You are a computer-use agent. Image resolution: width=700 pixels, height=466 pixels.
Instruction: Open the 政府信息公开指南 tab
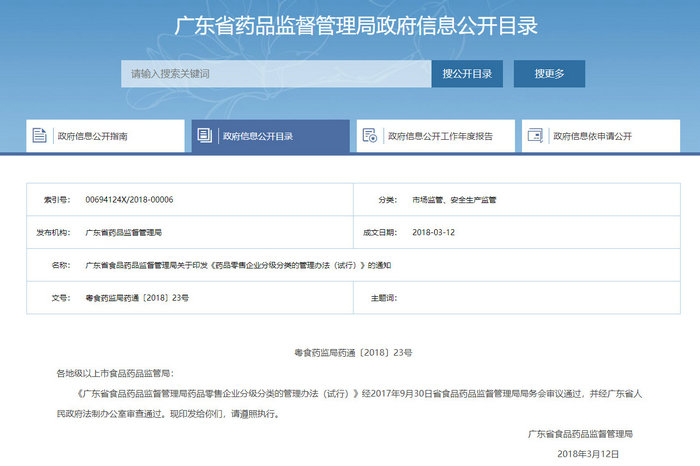pyautogui.click(x=92, y=136)
